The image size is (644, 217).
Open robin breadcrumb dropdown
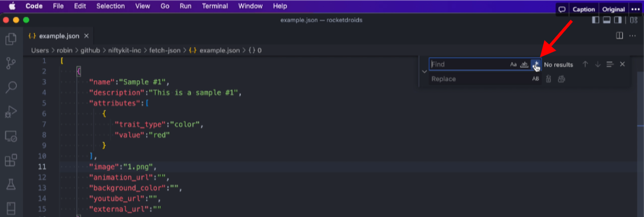pyautogui.click(x=64, y=50)
